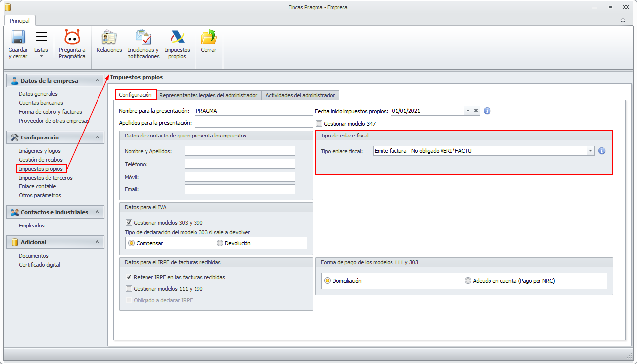Open Otros parámetros

[x=40, y=195]
